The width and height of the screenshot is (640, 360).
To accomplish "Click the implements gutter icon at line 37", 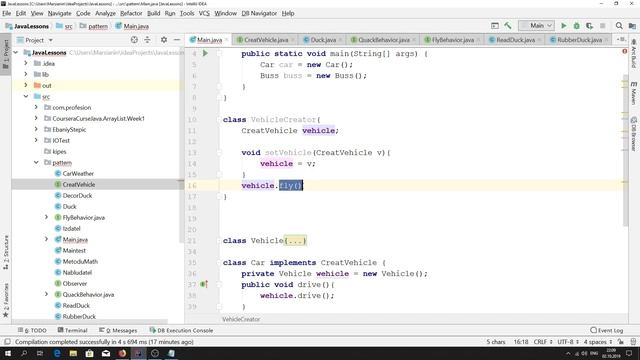I will pos(204,284).
